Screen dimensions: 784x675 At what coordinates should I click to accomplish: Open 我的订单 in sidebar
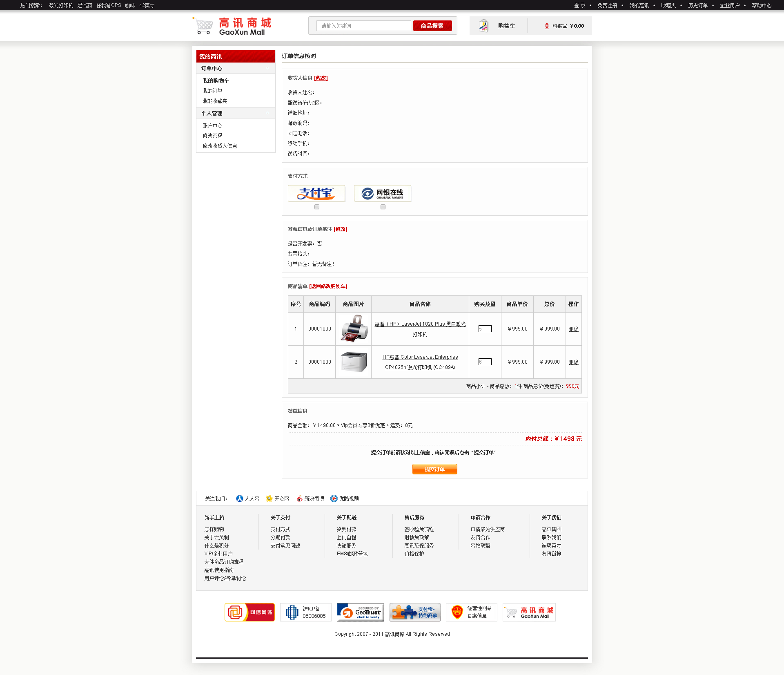(x=213, y=91)
